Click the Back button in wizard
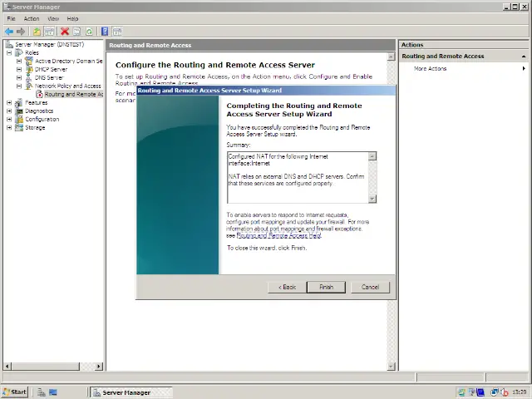This screenshot has width=532, height=399. pyautogui.click(x=287, y=287)
